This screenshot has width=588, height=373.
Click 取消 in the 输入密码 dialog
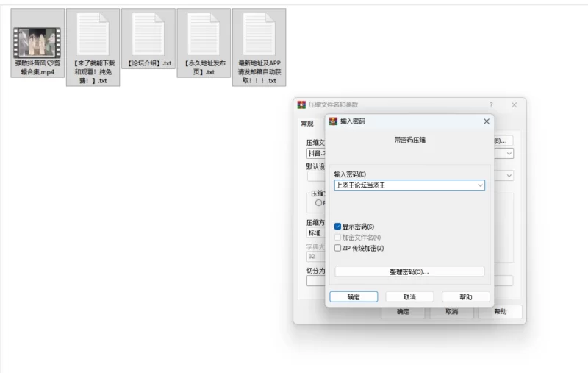coord(409,296)
